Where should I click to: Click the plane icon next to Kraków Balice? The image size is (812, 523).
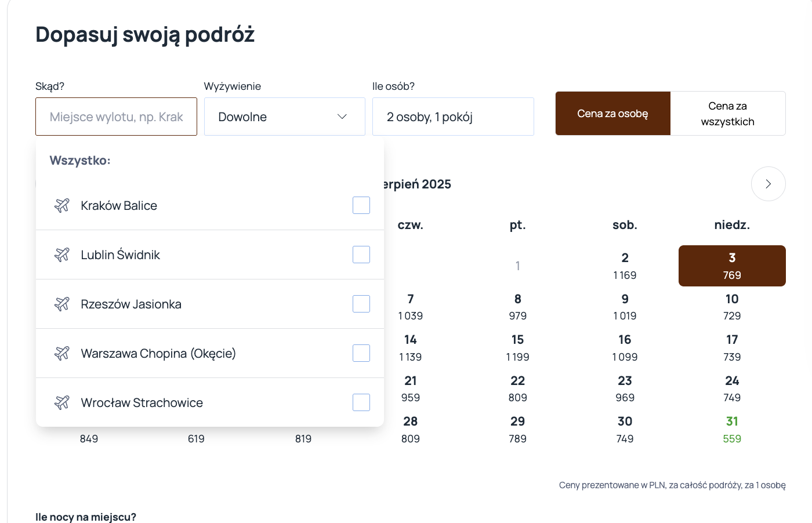coord(61,205)
